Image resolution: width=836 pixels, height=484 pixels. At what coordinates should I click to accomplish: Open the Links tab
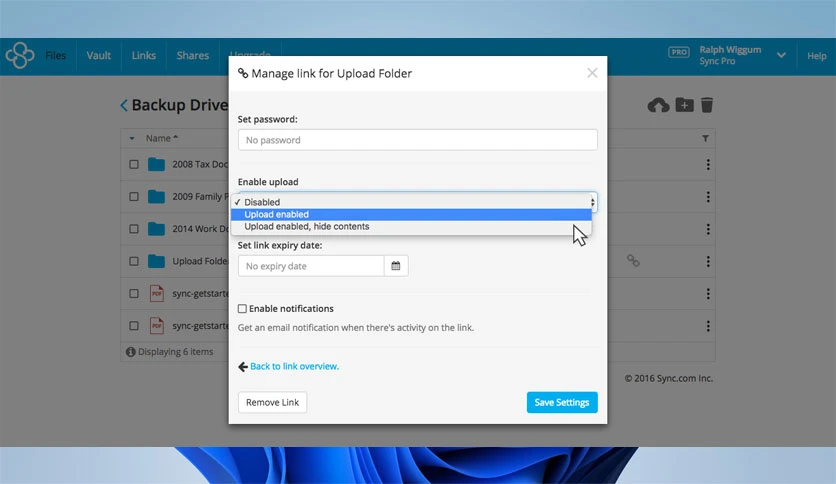coord(143,55)
